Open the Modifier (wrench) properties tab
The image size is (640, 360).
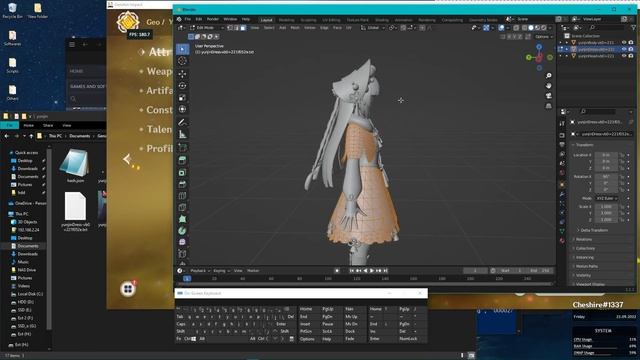562,194
